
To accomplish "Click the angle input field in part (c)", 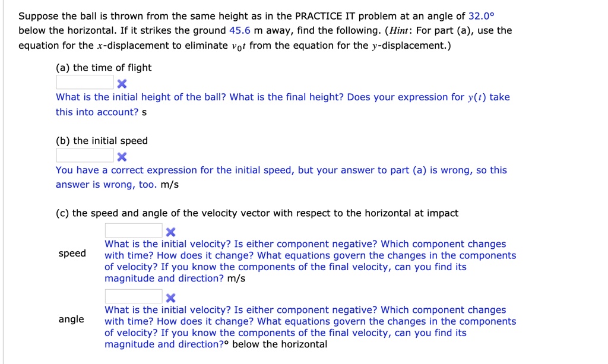I will click(x=133, y=296).
